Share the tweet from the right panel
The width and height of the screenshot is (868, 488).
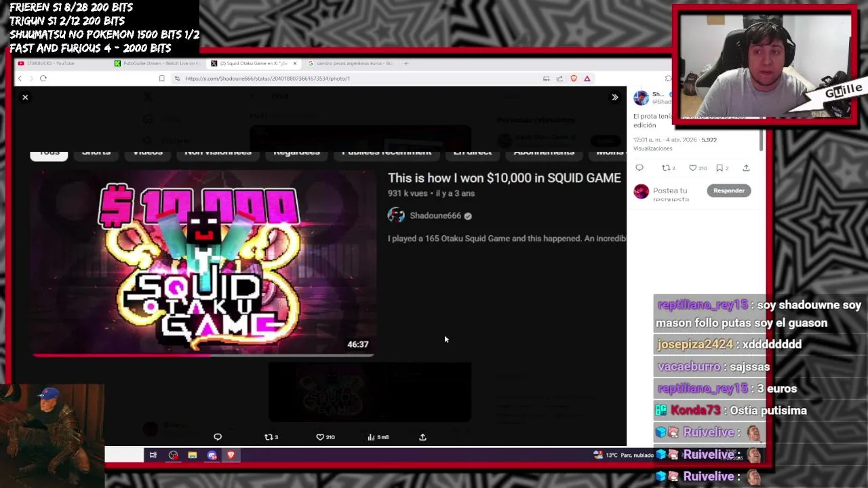coord(746,168)
